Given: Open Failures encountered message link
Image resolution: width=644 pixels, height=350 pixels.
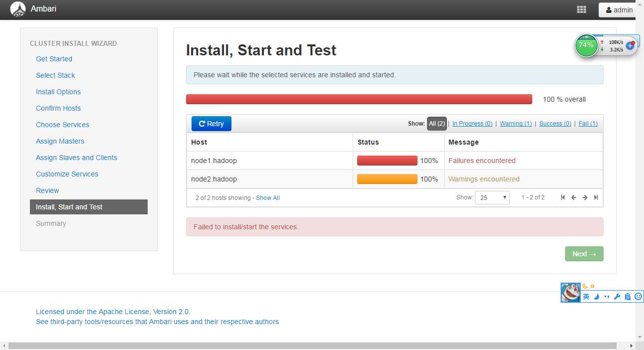Looking at the screenshot, I should pyautogui.click(x=482, y=161).
